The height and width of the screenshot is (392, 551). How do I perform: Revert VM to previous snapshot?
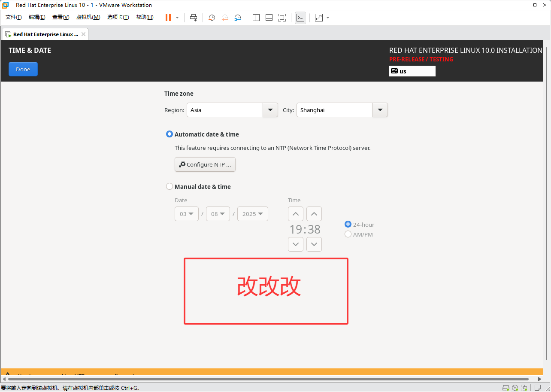225,18
